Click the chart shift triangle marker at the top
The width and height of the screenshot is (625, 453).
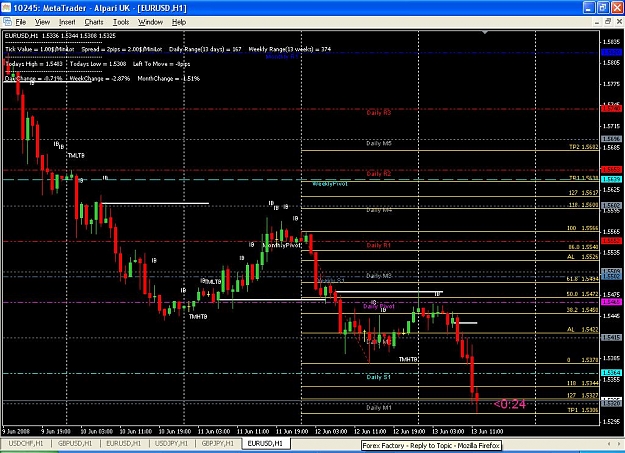(x=485, y=32)
